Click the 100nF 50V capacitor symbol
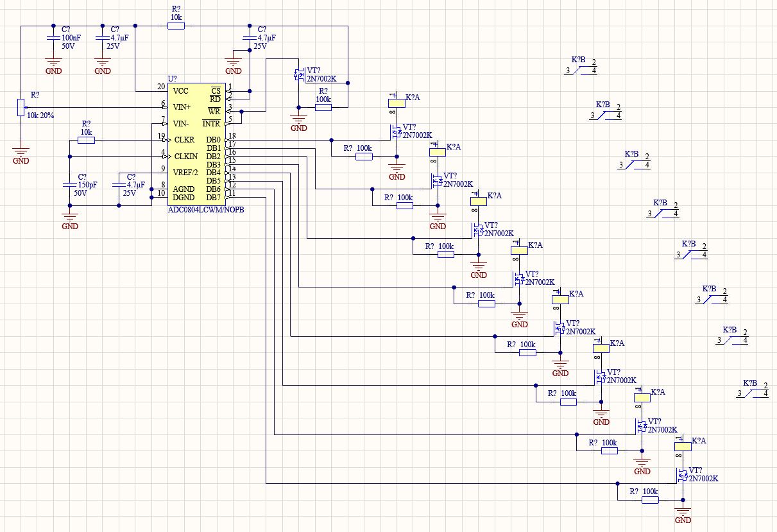 tap(54, 39)
